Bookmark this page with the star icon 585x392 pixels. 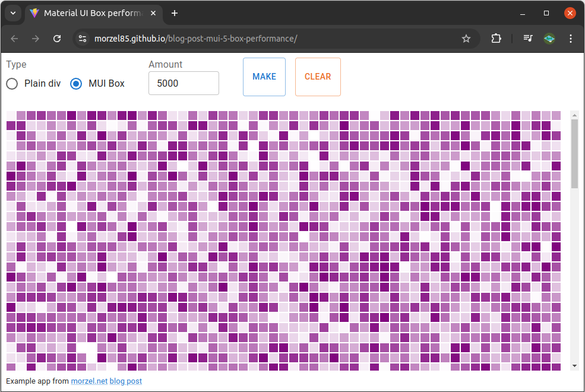(x=466, y=39)
